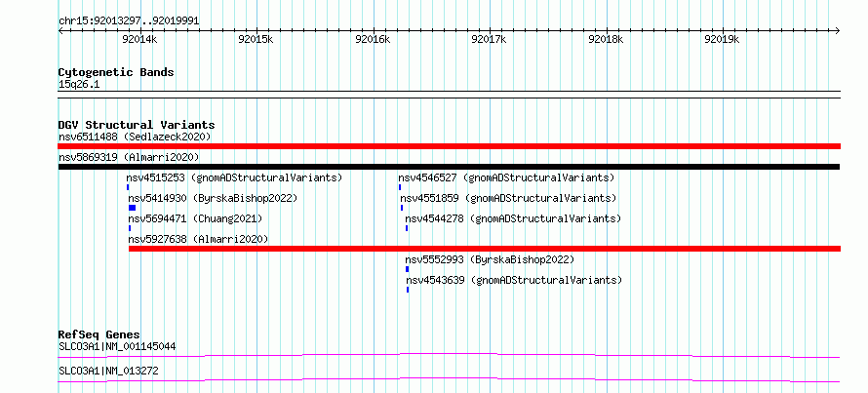The width and height of the screenshot is (868, 393).
Task: Click the 92017k ruler tick label
Action: tap(489, 39)
